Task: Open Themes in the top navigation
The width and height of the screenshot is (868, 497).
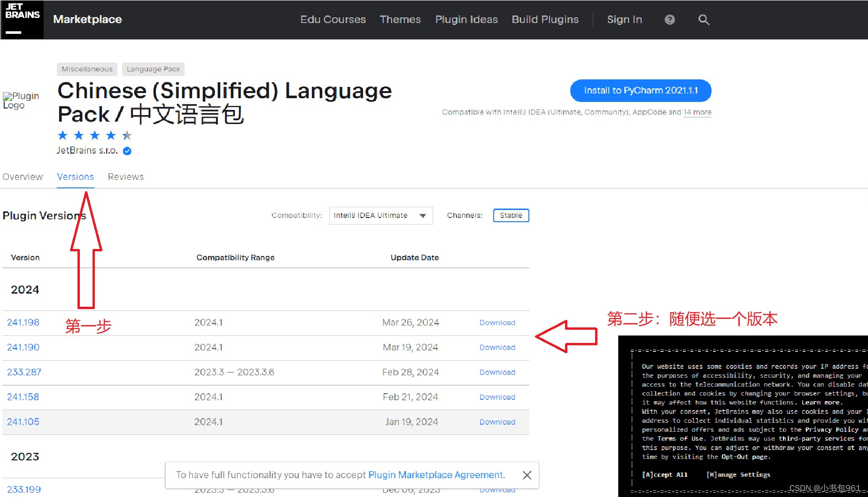Action: pos(400,20)
